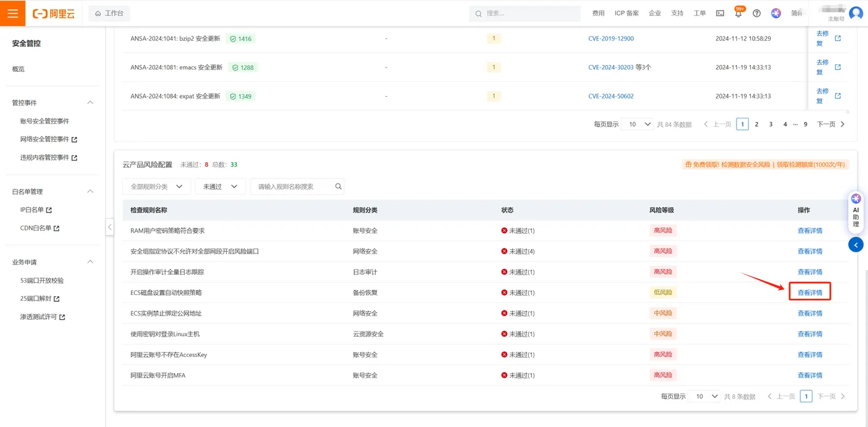This screenshot has width=868, height=427.
Task: Open IP白名单 sidebar link
Action: [x=36, y=210]
